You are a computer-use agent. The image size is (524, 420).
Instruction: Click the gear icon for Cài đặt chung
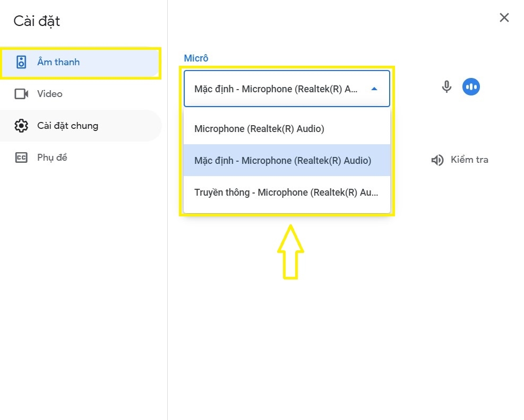pos(21,126)
